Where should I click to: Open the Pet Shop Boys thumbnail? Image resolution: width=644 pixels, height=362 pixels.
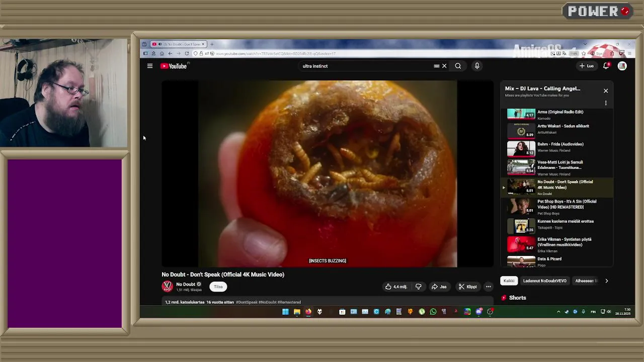click(521, 206)
